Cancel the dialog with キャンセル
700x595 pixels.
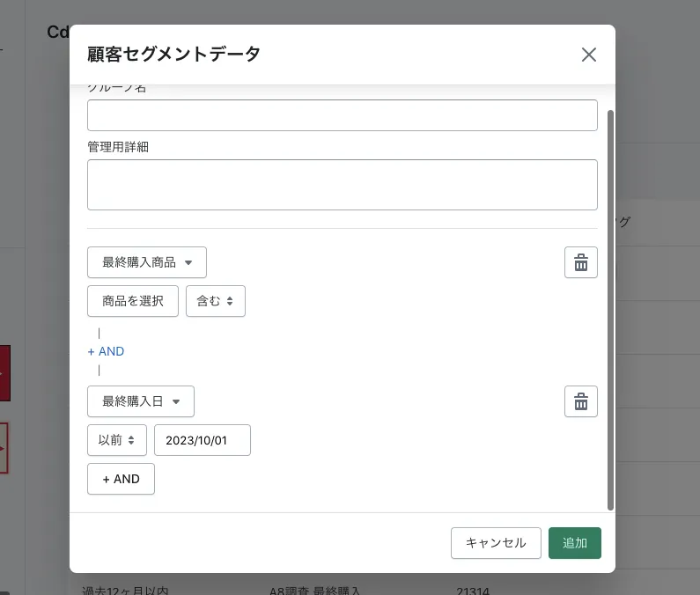[x=496, y=543]
